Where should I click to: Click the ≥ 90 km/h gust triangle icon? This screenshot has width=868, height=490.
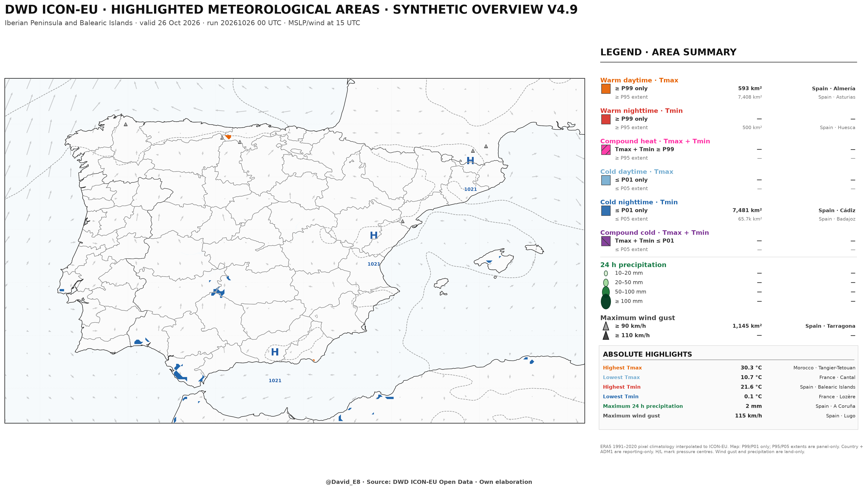point(606,326)
